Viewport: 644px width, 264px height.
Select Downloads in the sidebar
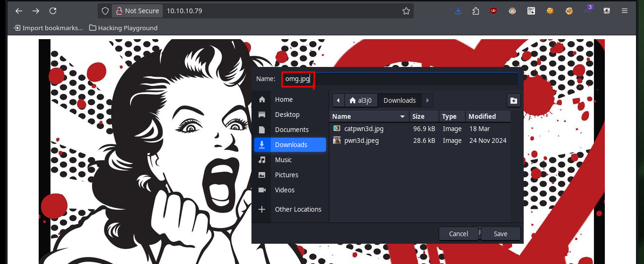290,145
